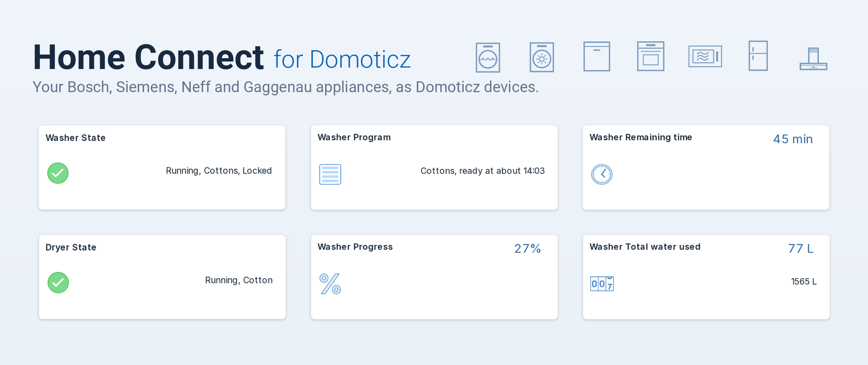868x365 pixels.
Task: Select the Washer Total water used title
Action: tap(645, 247)
